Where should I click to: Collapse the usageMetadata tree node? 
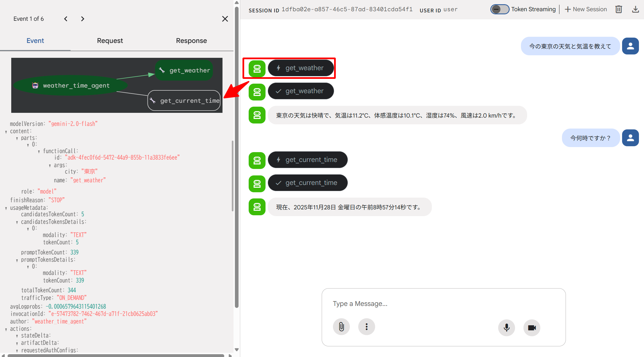click(6, 208)
